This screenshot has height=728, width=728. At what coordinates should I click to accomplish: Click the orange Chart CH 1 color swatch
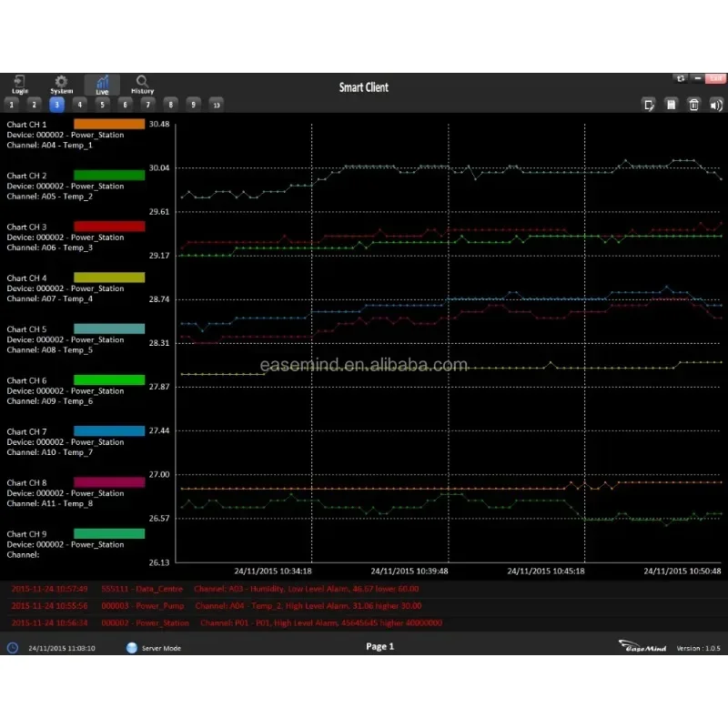pyautogui.click(x=108, y=124)
